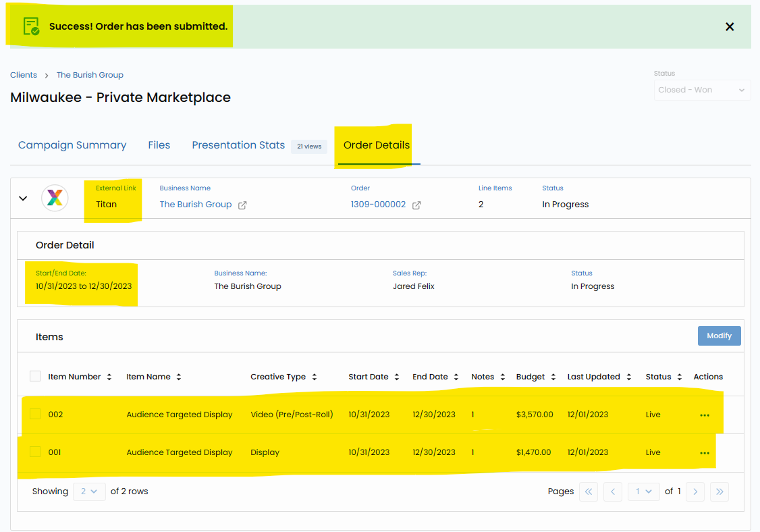Dismiss the success notification banner
Viewport: 760px width, 532px height.
click(x=730, y=27)
